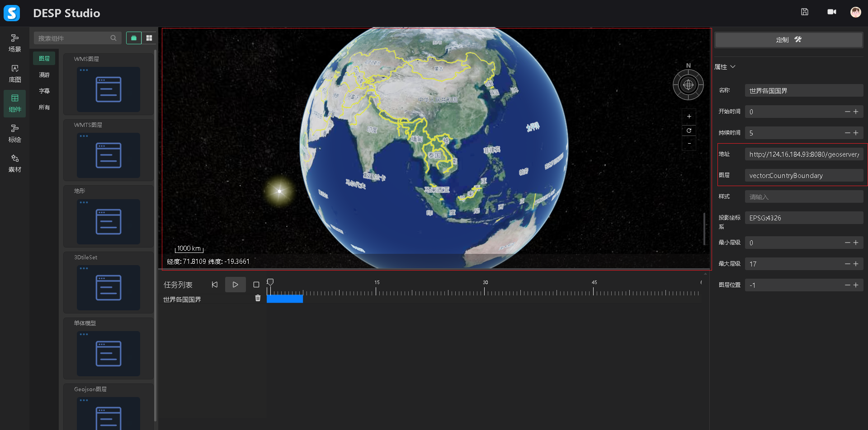Zoom in the globe with plus button
The image size is (868, 430).
pos(689,117)
